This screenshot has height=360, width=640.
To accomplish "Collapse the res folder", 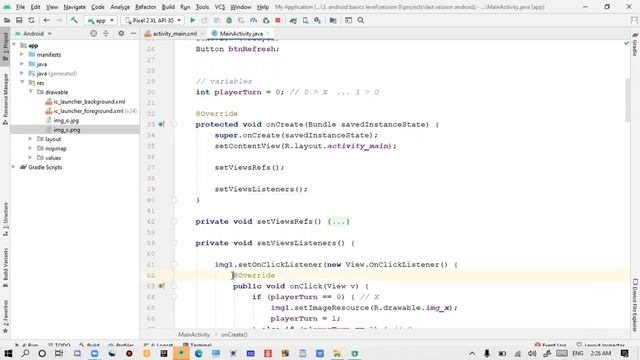I will [x=22, y=82].
